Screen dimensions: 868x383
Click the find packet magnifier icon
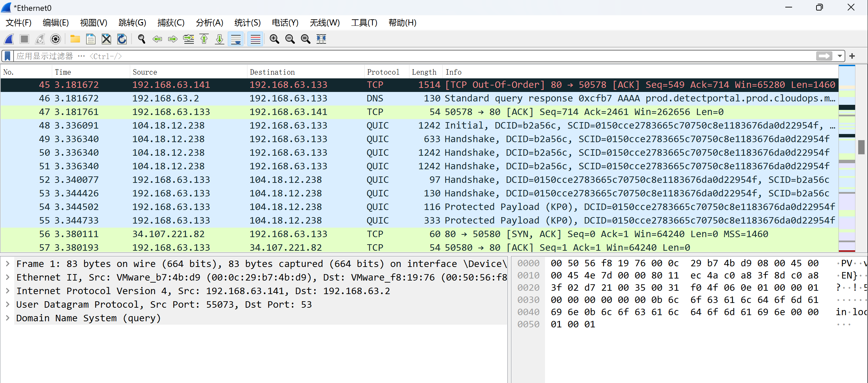coord(142,39)
